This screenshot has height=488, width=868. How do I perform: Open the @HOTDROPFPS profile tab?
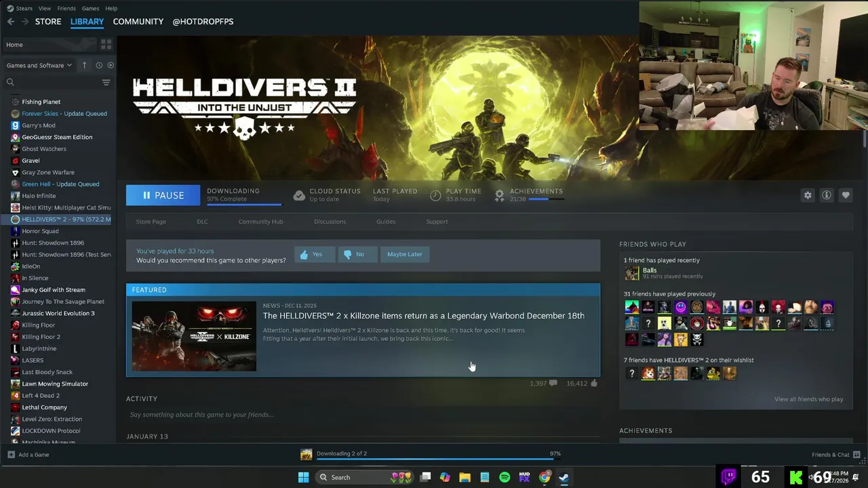[x=203, y=22]
